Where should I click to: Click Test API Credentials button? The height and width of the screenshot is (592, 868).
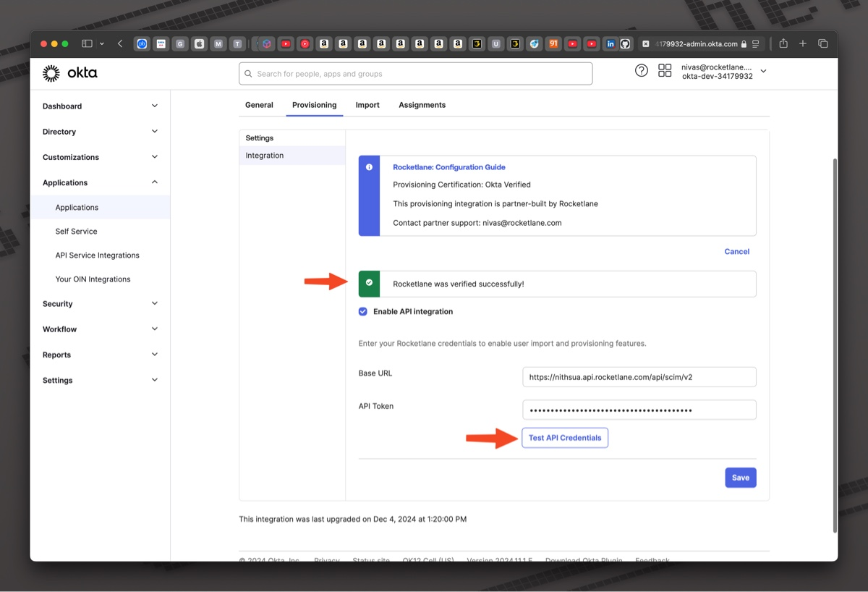[x=565, y=438]
